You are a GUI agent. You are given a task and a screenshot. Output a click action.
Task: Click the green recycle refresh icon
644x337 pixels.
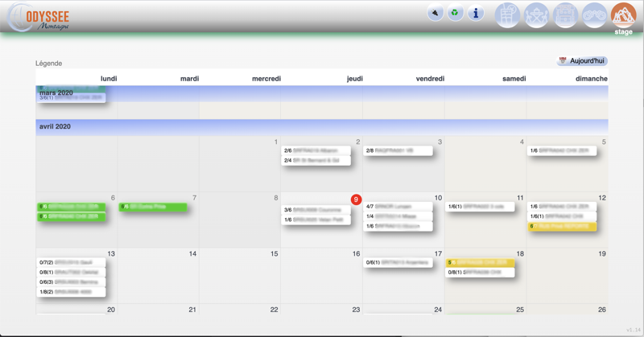click(x=455, y=13)
